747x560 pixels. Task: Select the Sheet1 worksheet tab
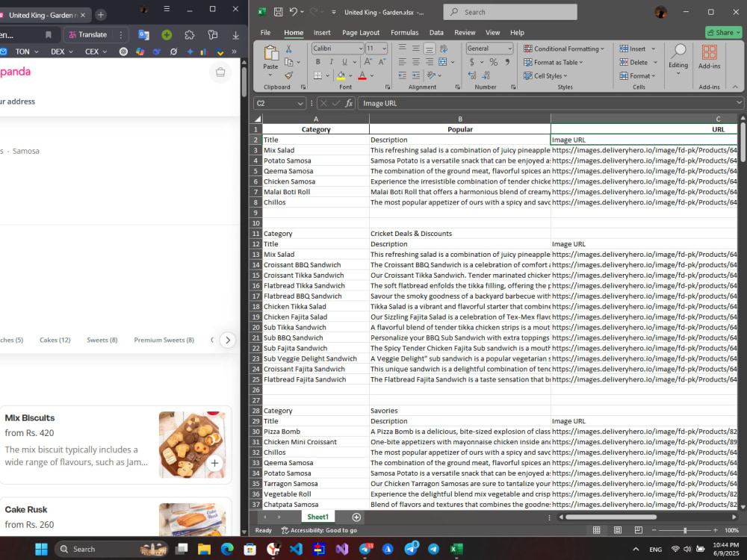click(x=317, y=517)
